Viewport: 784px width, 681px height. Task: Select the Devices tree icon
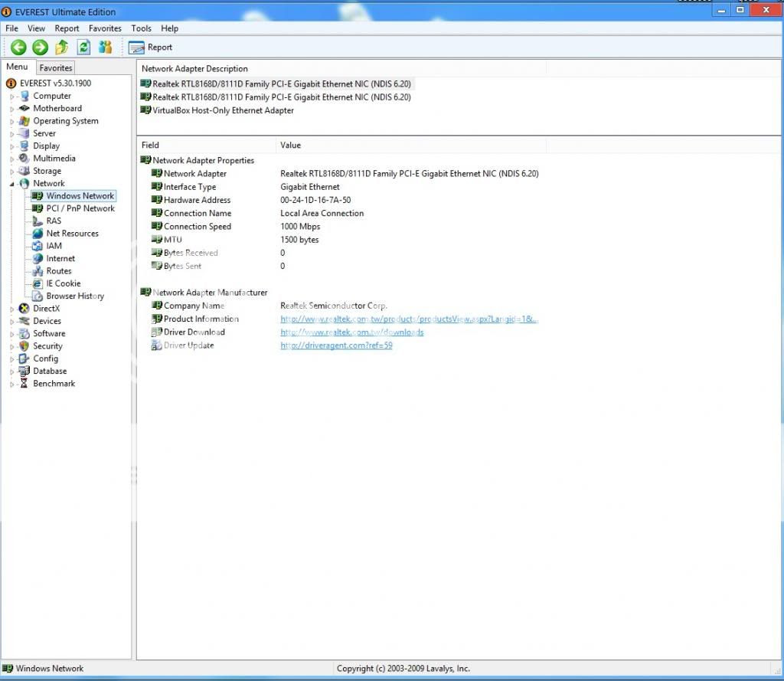coord(24,321)
